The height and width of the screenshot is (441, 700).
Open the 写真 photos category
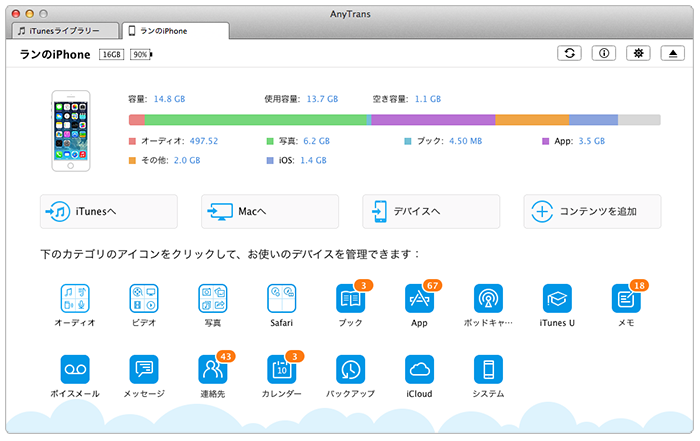tap(212, 298)
